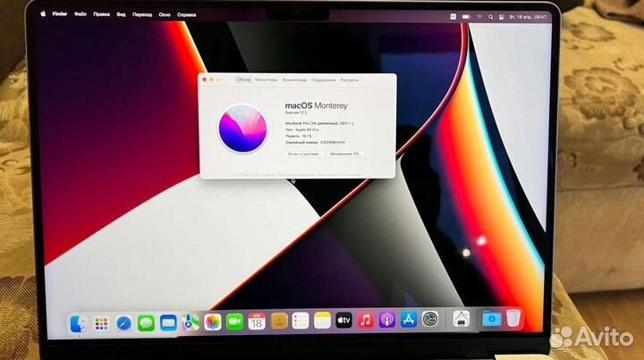The width and height of the screenshot is (644, 360).
Task: Click the keyboard input source icon
Action: (453, 17)
